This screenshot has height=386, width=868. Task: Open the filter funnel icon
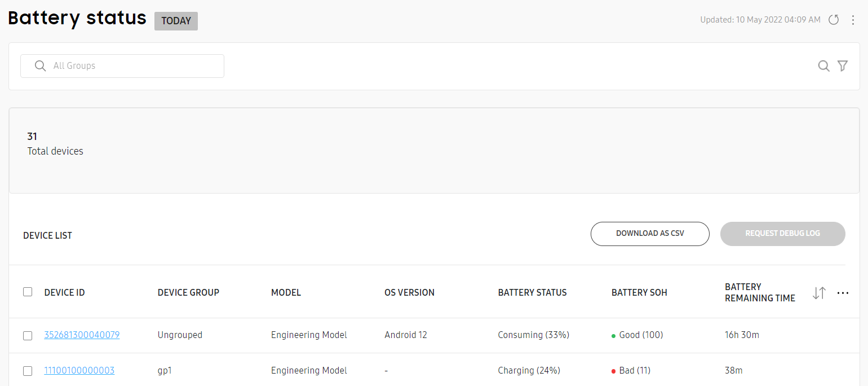tap(843, 66)
